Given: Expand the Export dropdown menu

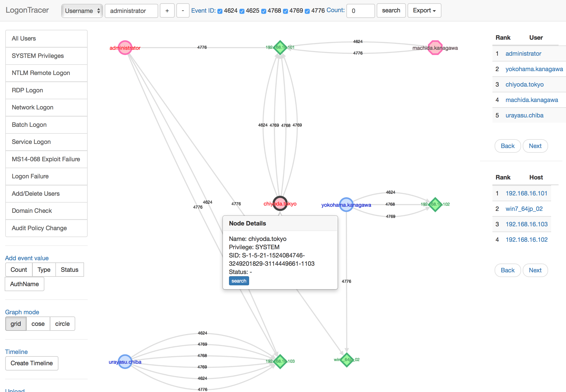Looking at the screenshot, I should click(424, 10).
